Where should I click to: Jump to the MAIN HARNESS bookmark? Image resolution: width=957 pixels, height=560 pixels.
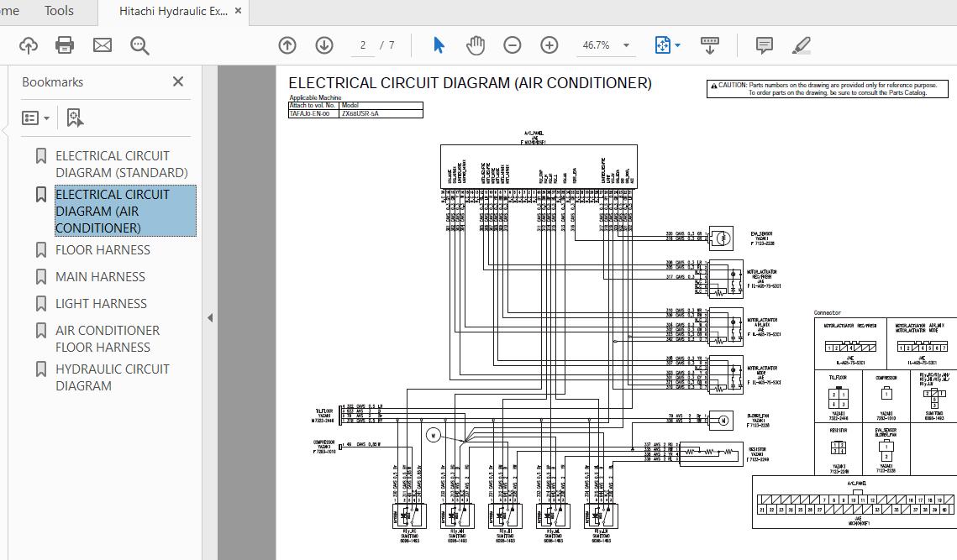coord(100,276)
